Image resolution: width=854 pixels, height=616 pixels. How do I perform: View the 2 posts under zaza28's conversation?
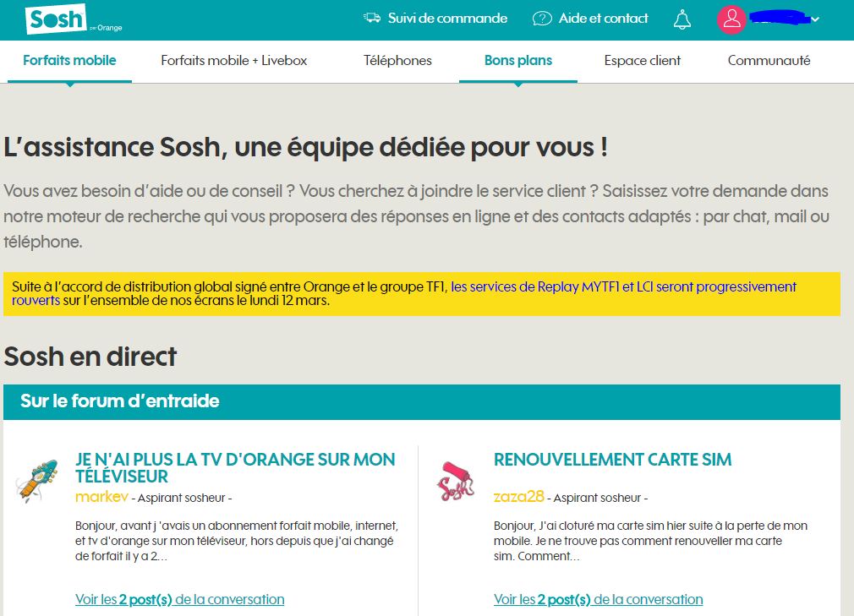pos(598,599)
